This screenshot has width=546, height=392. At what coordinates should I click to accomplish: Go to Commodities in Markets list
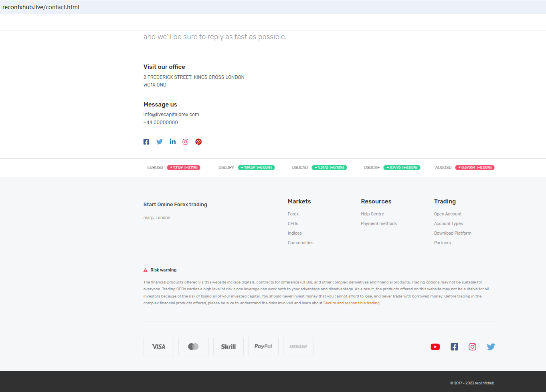point(300,243)
